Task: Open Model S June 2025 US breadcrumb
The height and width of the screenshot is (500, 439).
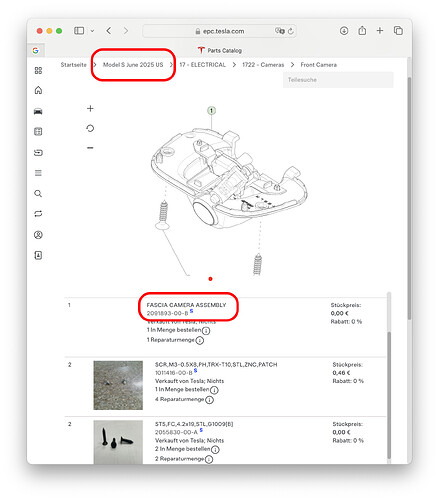Action: [133, 65]
